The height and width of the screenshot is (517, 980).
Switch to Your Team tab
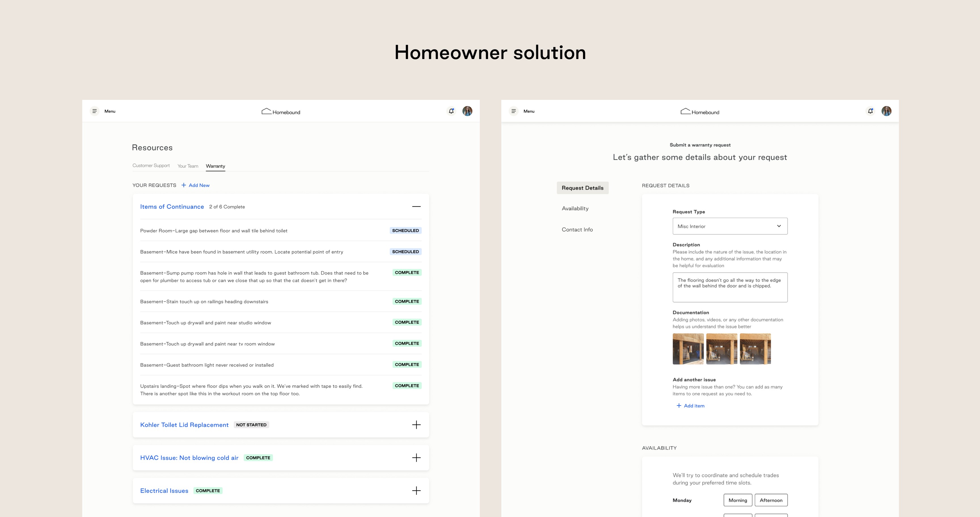187,166
